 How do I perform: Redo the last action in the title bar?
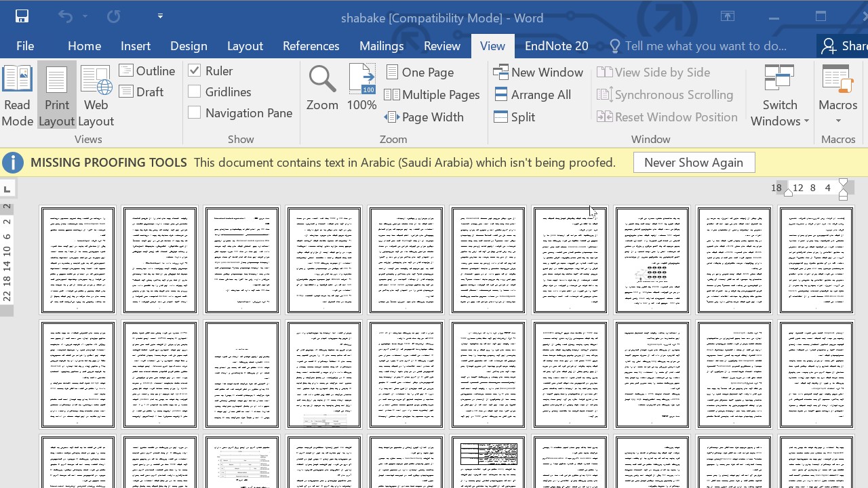(113, 16)
